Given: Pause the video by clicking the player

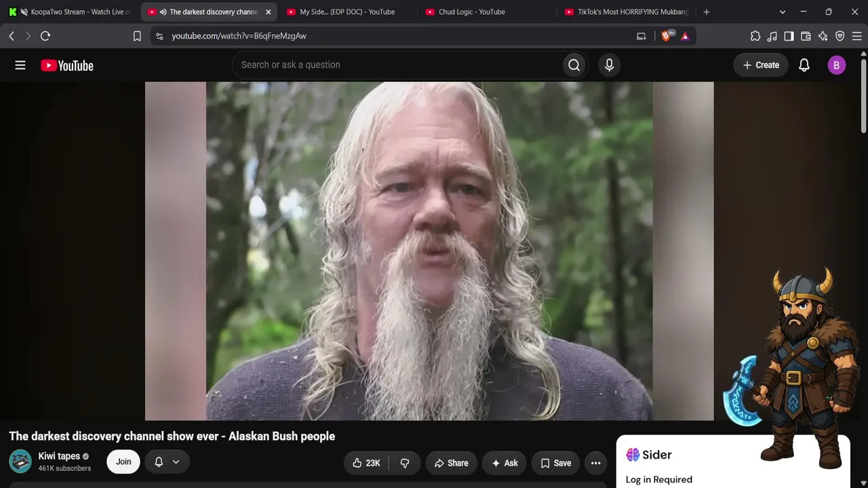Looking at the screenshot, I should coord(429,251).
